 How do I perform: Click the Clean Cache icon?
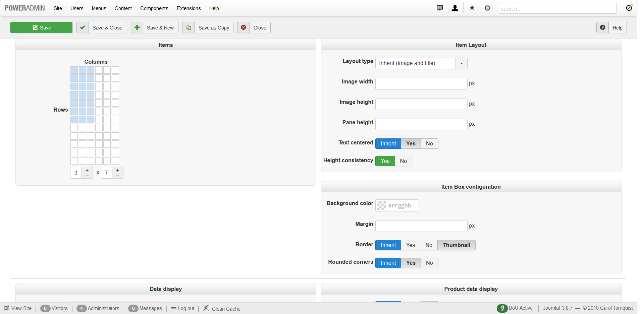(206, 308)
